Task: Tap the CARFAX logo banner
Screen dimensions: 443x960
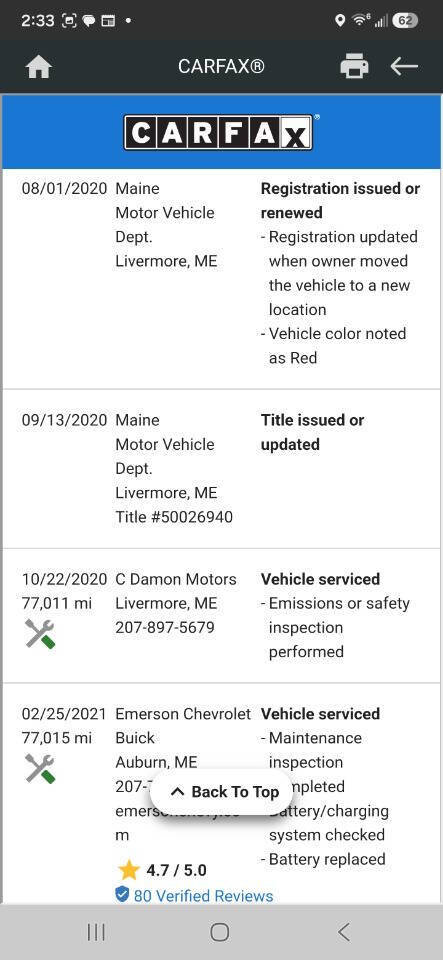Action: 220,132
